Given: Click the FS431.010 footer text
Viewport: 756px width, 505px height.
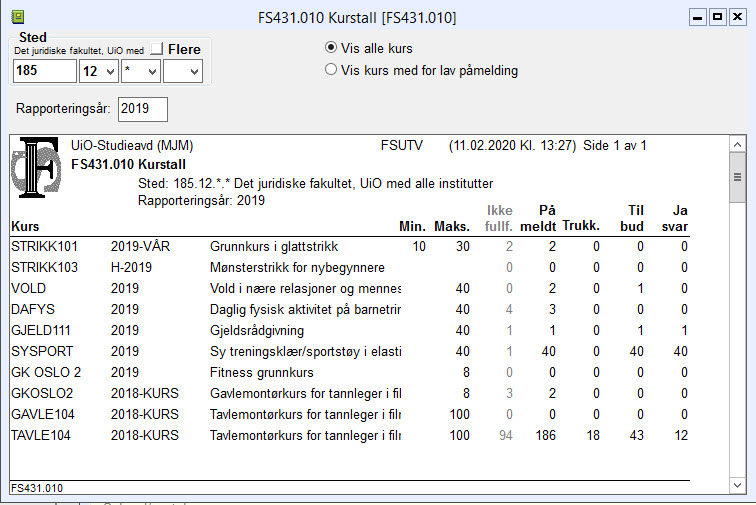Looking at the screenshot, I should pos(37,488).
